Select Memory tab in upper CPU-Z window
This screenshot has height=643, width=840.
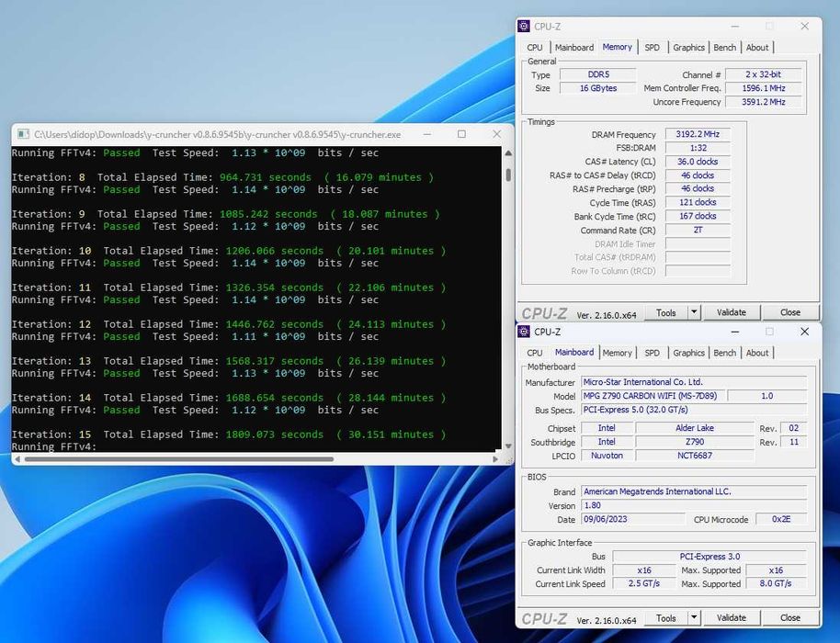click(618, 47)
